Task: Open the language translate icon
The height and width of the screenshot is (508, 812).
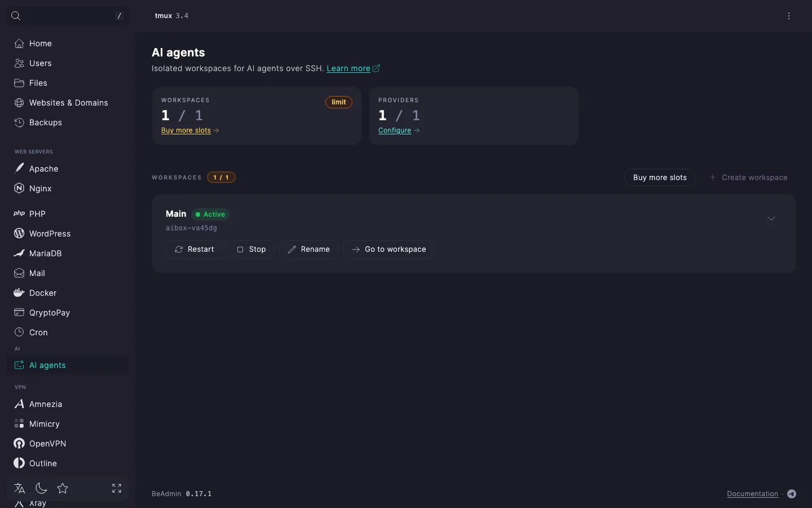Action: (x=20, y=488)
